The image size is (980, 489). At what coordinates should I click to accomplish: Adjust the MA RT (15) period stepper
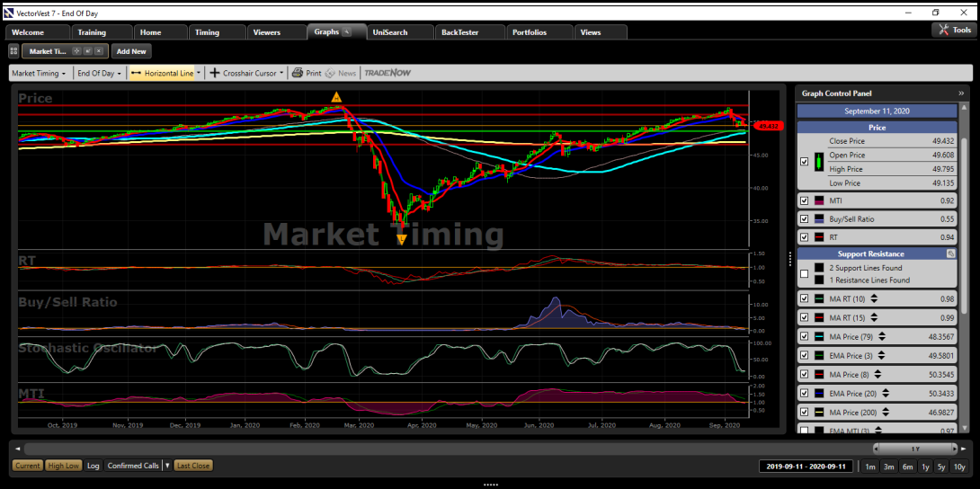click(x=874, y=318)
